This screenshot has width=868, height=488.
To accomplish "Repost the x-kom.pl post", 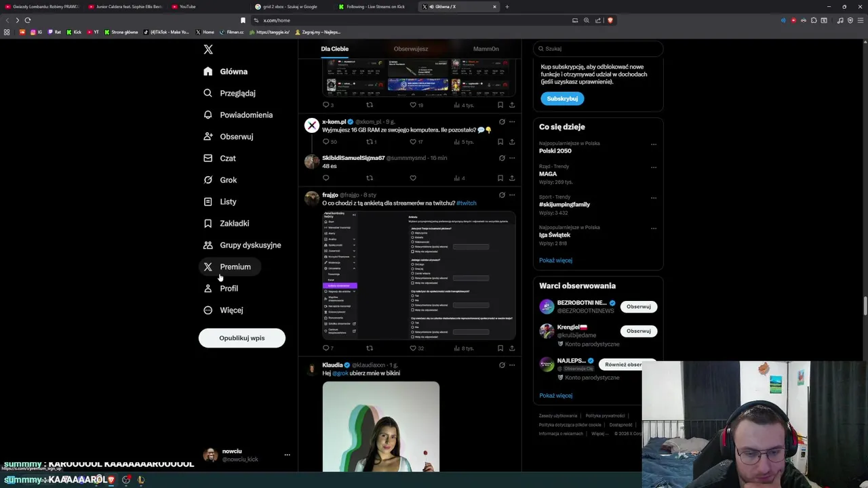I will coord(370,142).
